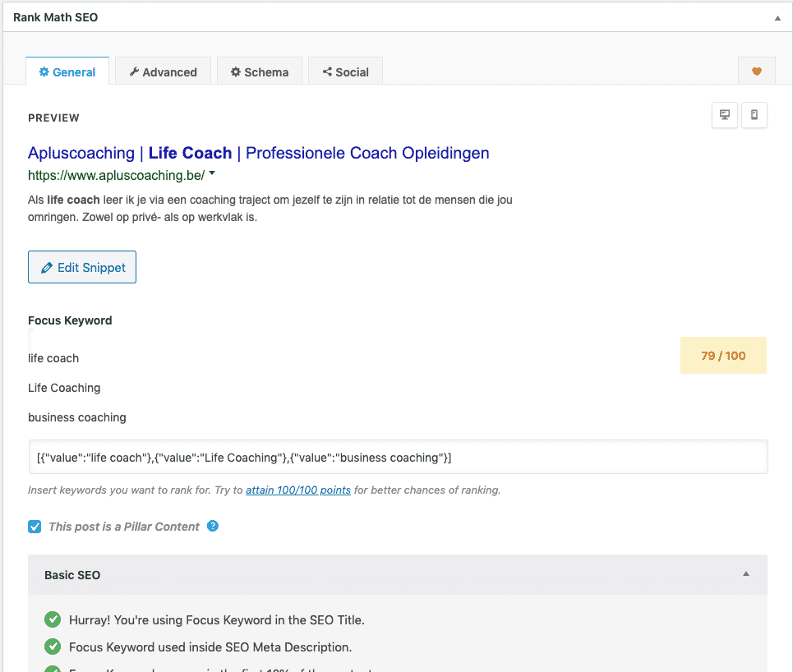The image size is (793, 672).
Task: Toggle the Pillar Content checkbox
Action: 35,527
